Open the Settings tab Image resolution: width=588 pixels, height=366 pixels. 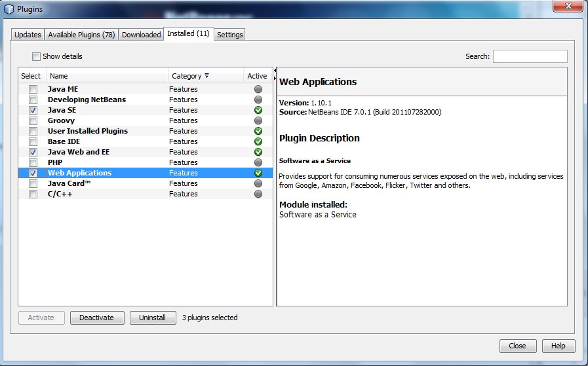(229, 35)
